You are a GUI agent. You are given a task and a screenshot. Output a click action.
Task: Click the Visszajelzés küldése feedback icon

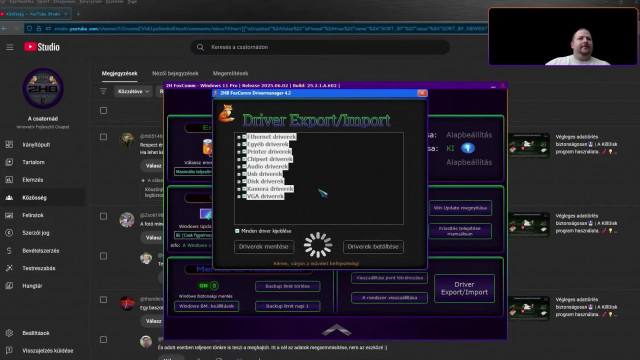click(9, 351)
